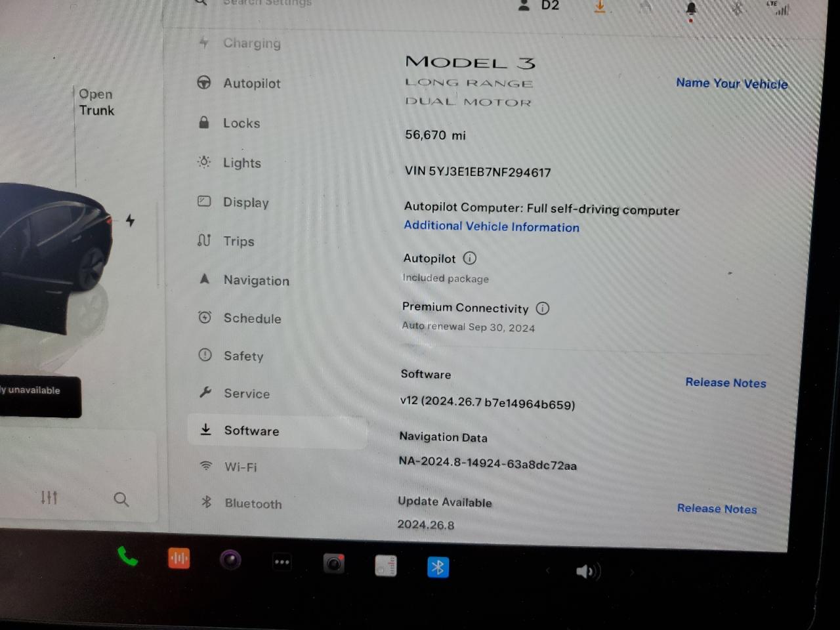The width and height of the screenshot is (840, 630).
Task: Open the three-dot app launcher
Action: [282, 562]
